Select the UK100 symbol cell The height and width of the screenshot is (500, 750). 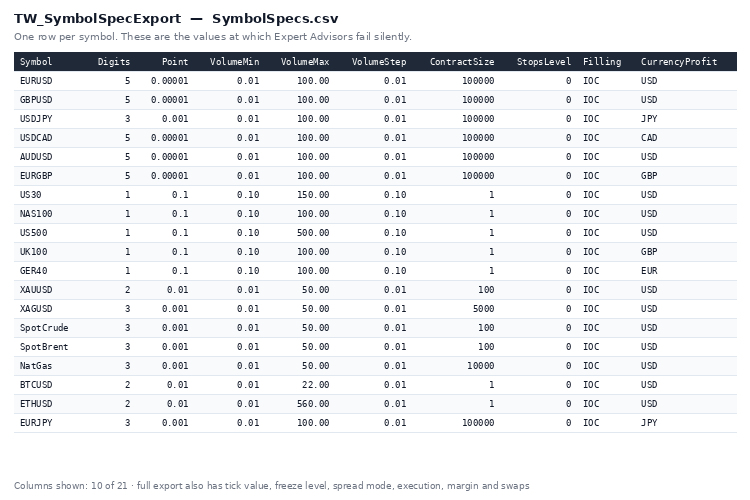tap(33, 252)
